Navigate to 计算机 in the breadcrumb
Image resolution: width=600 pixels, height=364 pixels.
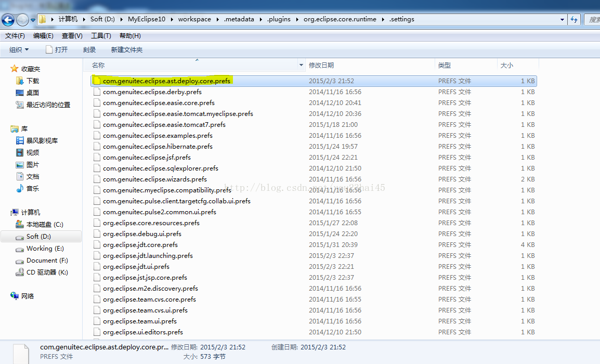[68, 19]
